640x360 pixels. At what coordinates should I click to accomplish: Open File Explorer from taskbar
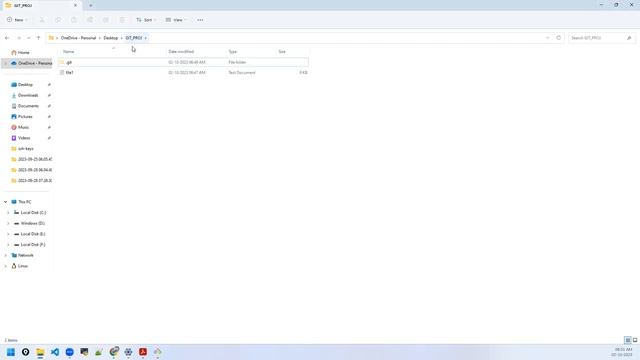(40, 352)
